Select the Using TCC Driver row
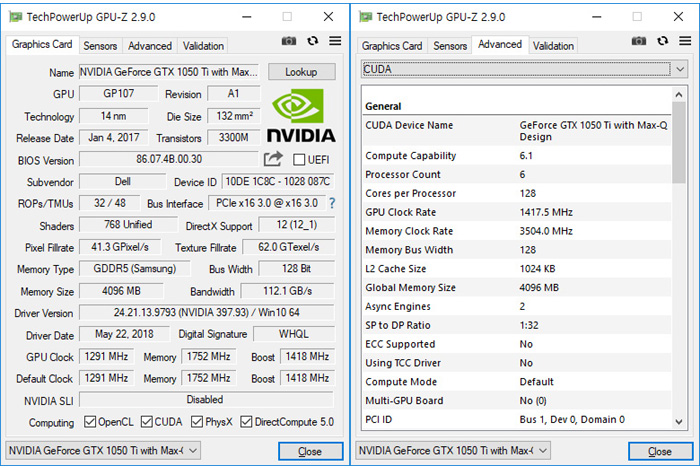This screenshot has height=468, width=700. (x=517, y=363)
